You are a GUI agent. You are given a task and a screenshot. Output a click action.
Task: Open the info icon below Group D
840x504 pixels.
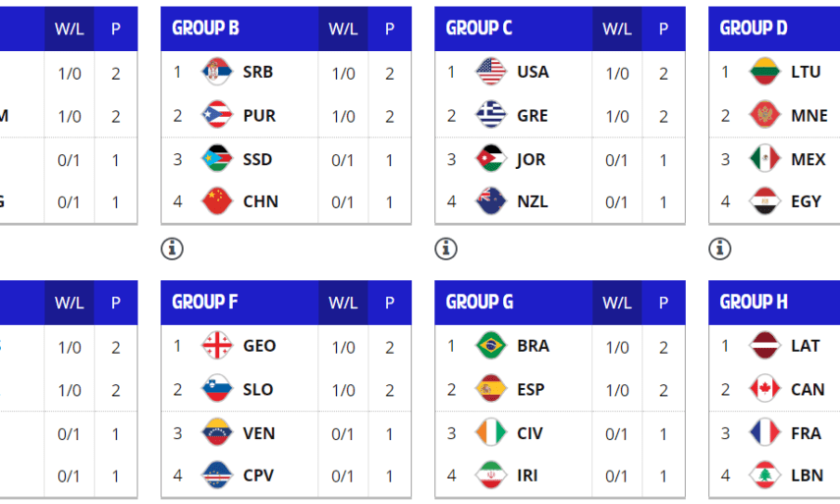720,249
